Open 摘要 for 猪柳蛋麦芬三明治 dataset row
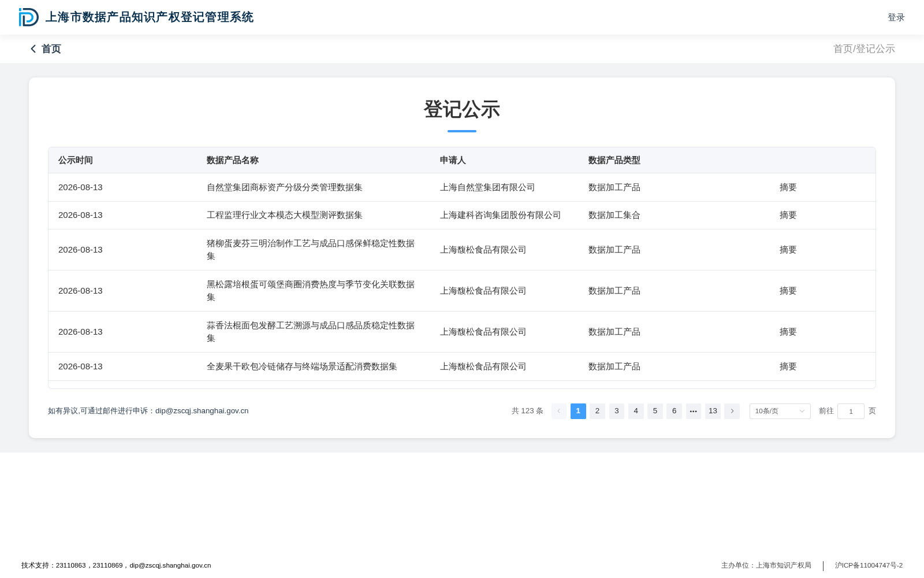 pyautogui.click(x=788, y=250)
